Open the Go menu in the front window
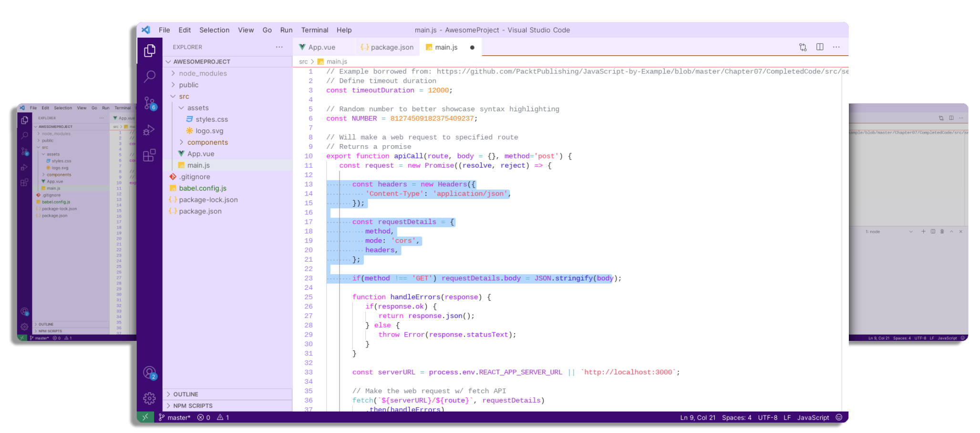Viewport: 980px width, 433px height. click(267, 30)
